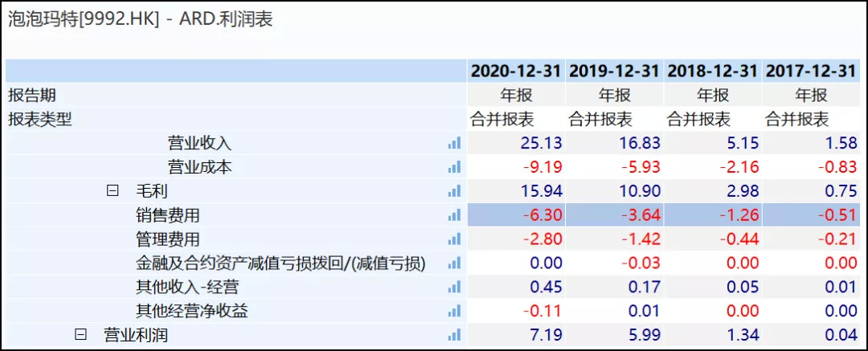
Task: Open chart icon for 管理费用 row
Action: point(455,239)
